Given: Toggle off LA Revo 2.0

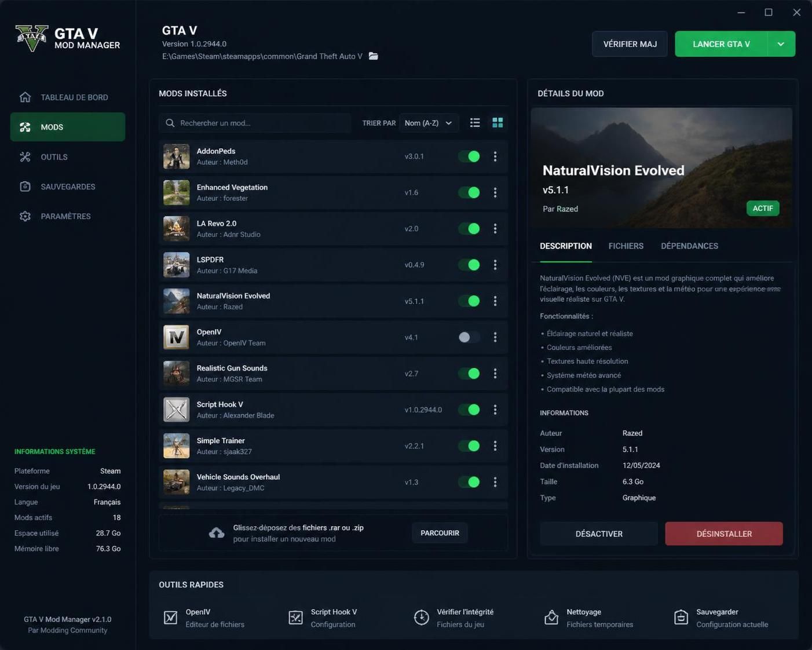Looking at the screenshot, I should [x=469, y=229].
